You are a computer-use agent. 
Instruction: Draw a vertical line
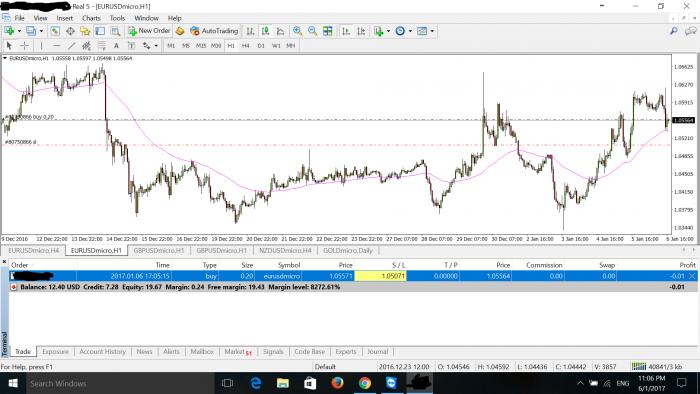pyautogui.click(x=42, y=46)
